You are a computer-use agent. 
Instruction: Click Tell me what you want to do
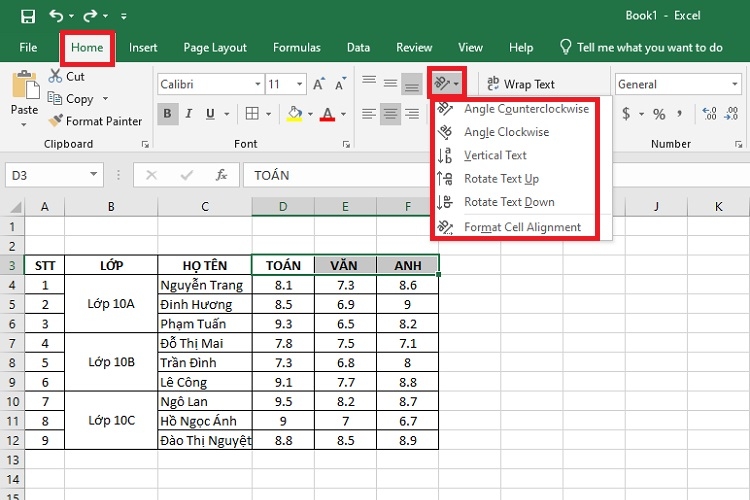pyautogui.click(x=641, y=47)
